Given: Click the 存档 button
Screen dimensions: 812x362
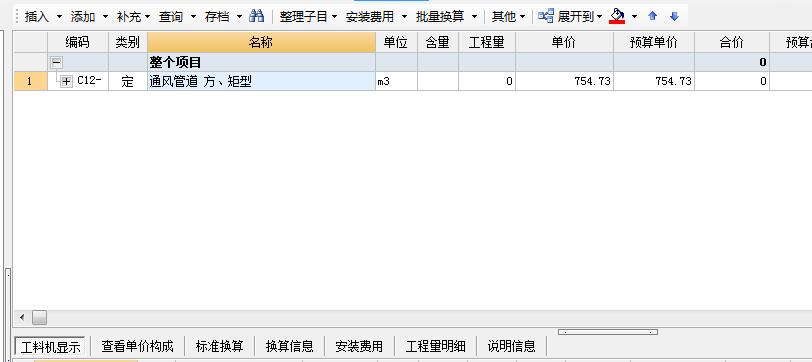Looking at the screenshot, I should [217, 17].
